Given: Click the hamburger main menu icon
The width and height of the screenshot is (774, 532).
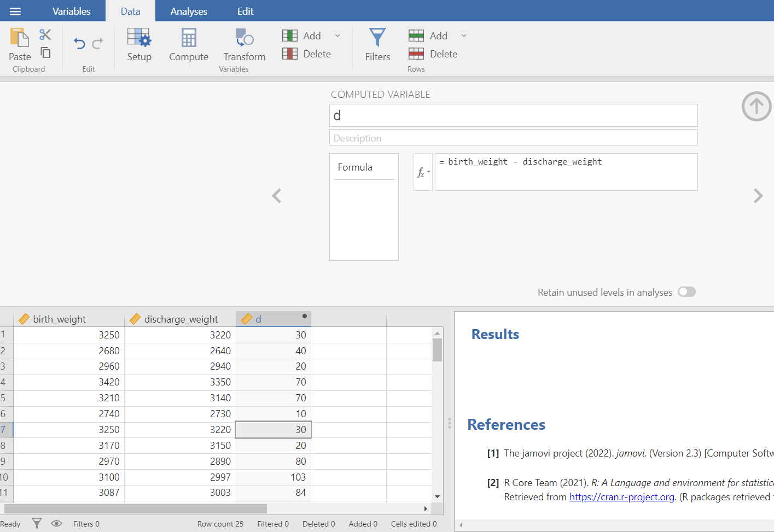Looking at the screenshot, I should [x=15, y=11].
